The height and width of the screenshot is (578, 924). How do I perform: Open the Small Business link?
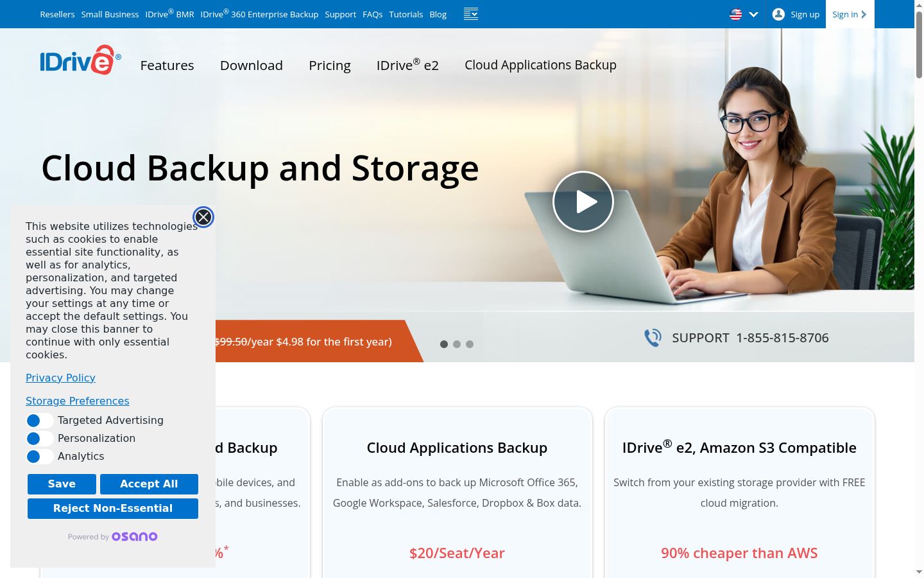(x=110, y=14)
